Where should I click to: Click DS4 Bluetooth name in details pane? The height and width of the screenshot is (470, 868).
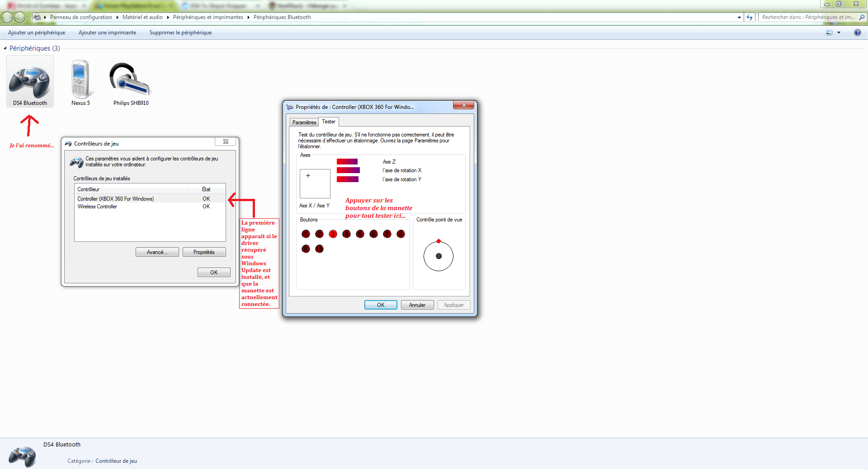(x=62, y=445)
